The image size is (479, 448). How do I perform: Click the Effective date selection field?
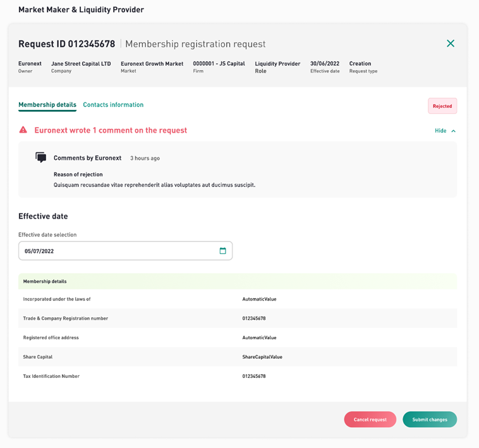120,251
